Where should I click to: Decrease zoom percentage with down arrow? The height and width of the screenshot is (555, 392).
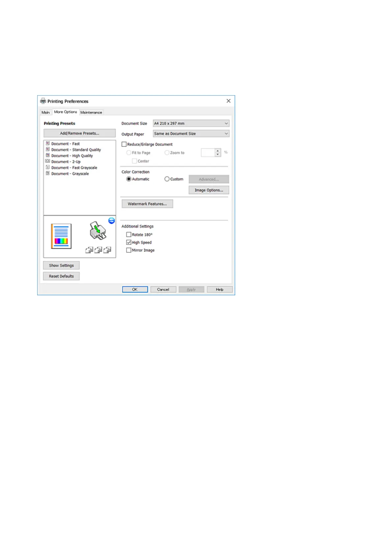click(x=218, y=154)
